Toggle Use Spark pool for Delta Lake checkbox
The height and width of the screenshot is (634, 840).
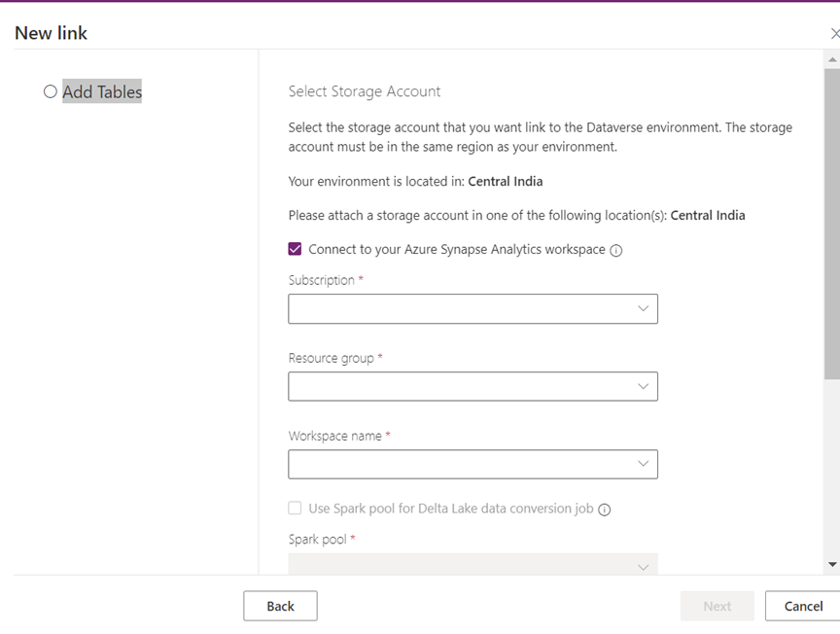[x=296, y=509]
